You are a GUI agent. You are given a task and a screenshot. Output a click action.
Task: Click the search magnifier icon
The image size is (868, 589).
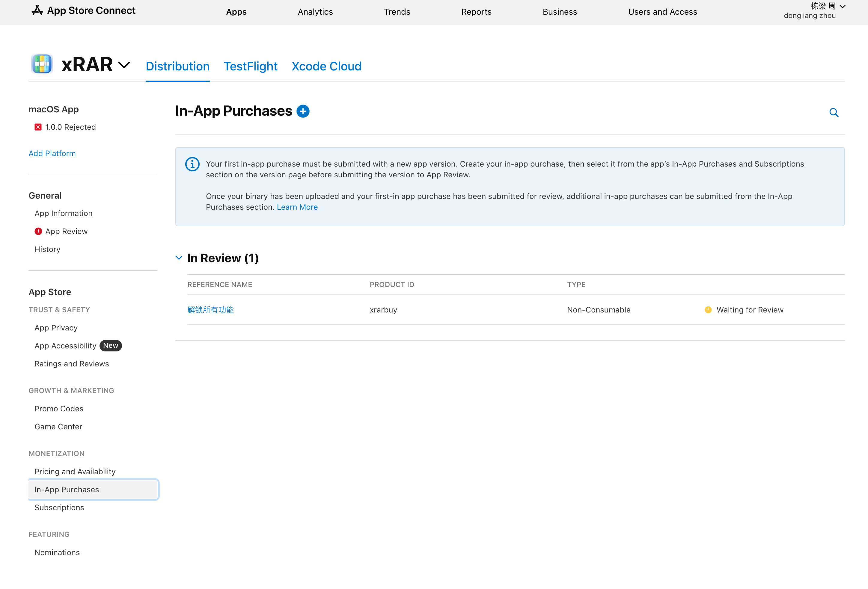coord(834,113)
